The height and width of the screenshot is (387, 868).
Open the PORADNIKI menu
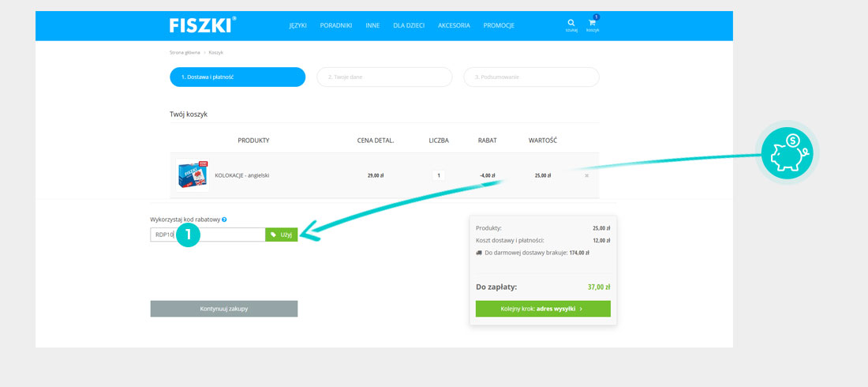(x=336, y=25)
